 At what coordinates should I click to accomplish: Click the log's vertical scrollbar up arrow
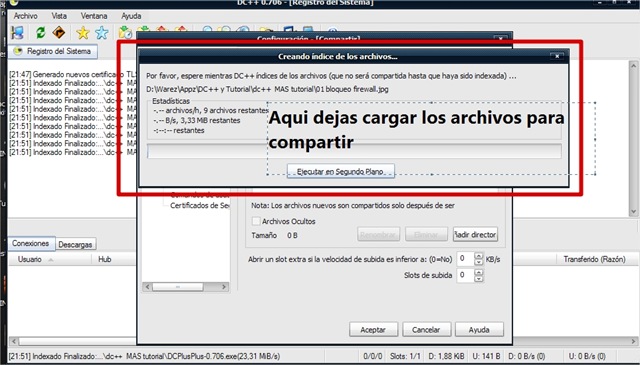point(633,65)
